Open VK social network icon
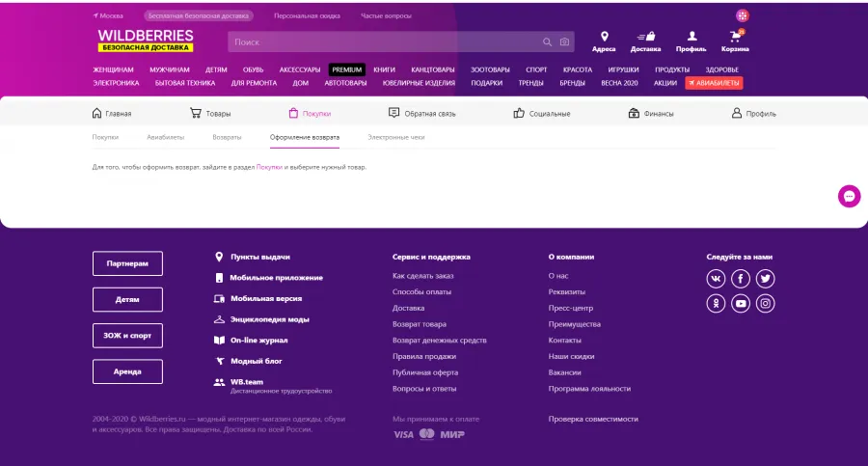The image size is (868, 466). click(x=716, y=279)
